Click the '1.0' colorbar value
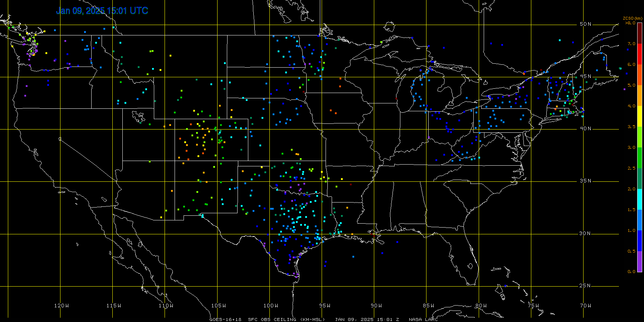The height and width of the screenshot is (322, 644). tap(631, 230)
